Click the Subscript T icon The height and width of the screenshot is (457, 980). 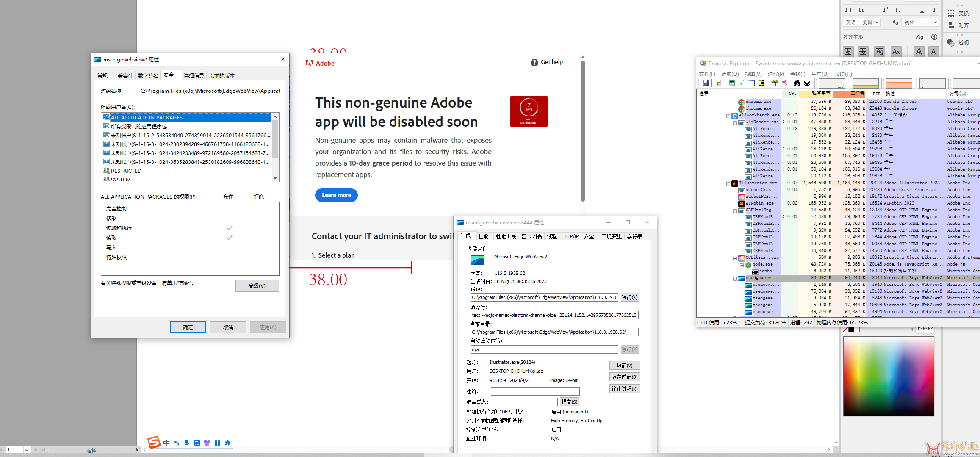897,10
